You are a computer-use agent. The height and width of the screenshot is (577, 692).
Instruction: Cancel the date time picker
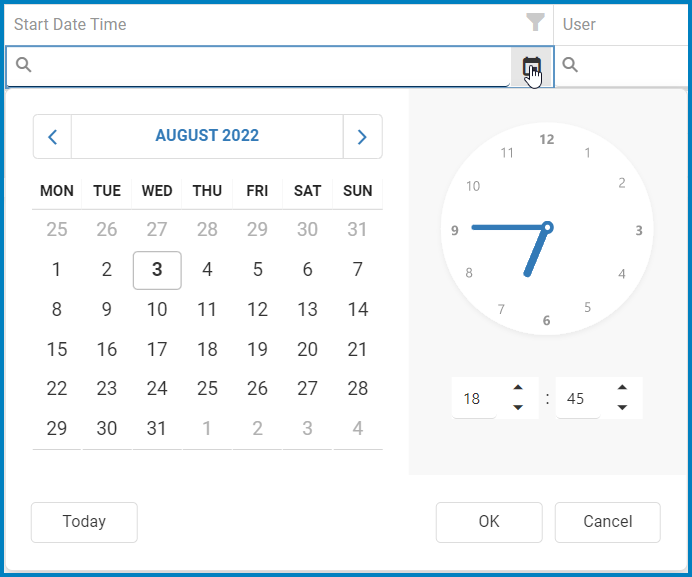click(608, 522)
